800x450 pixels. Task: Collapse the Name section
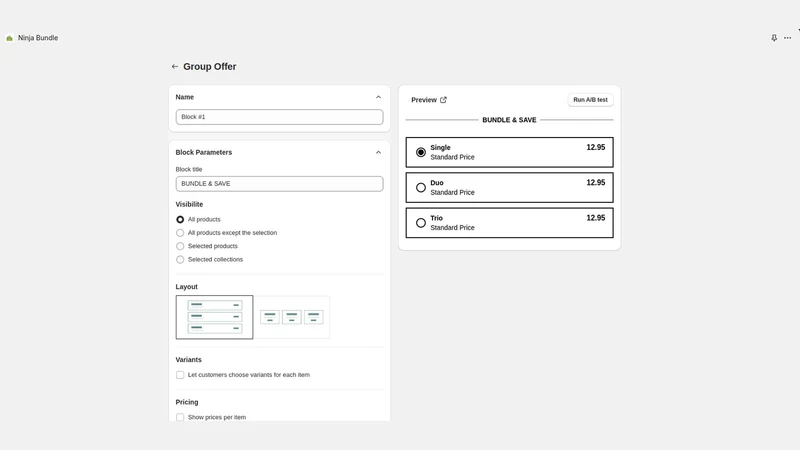[378, 97]
